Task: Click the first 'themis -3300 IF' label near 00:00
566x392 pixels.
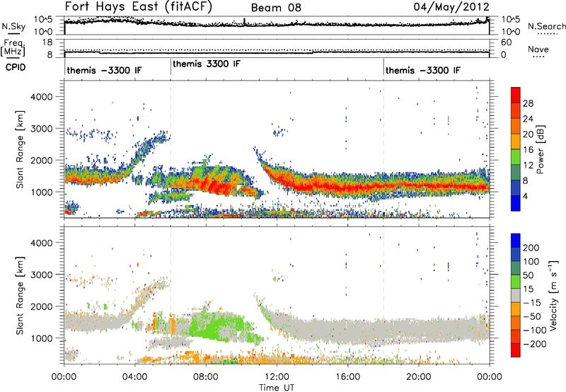Action: pos(104,70)
